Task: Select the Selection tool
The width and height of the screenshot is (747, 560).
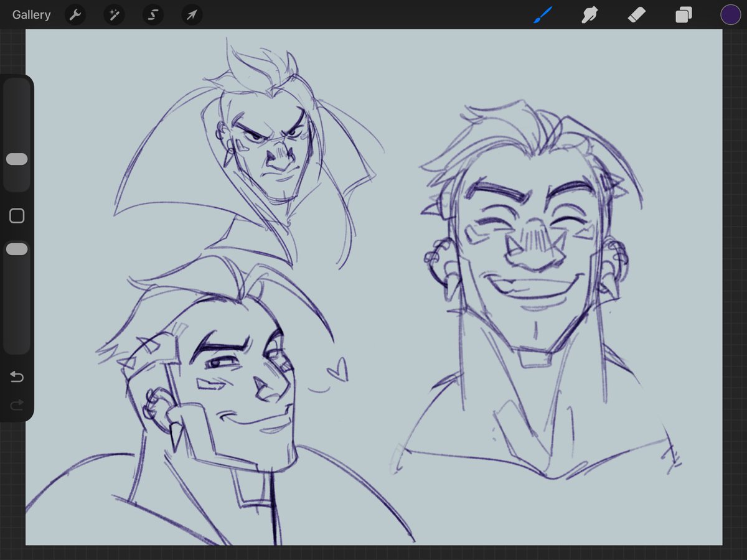Action: pyautogui.click(x=153, y=15)
